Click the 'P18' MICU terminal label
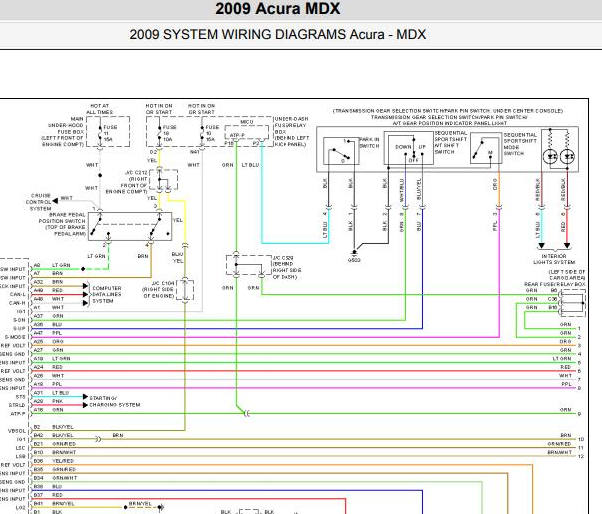Image resolution: width=602 pixels, height=514 pixels. click(x=229, y=143)
